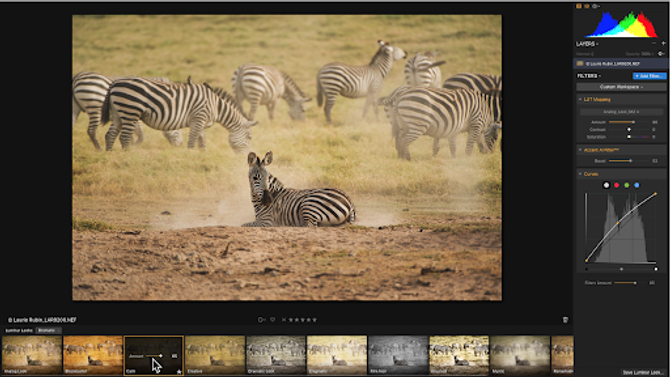Toggle the second orange icon above histogram
670x377 pixels.
click(x=587, y=6)
